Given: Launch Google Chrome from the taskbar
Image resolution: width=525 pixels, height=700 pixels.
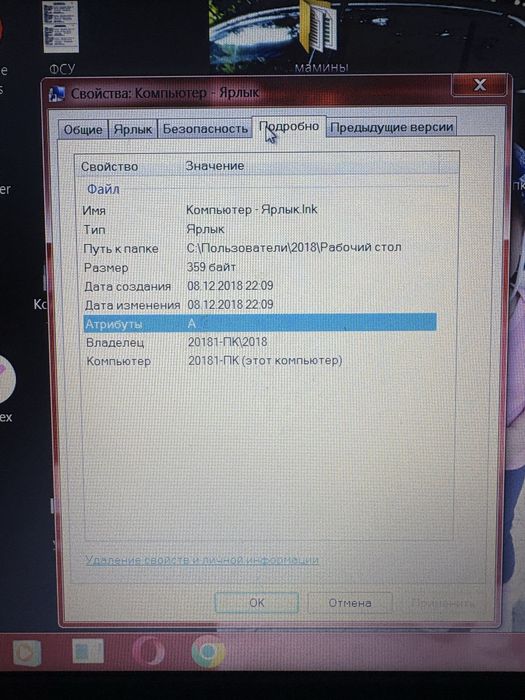Looking at the screenshot, I should pos(208,651).
